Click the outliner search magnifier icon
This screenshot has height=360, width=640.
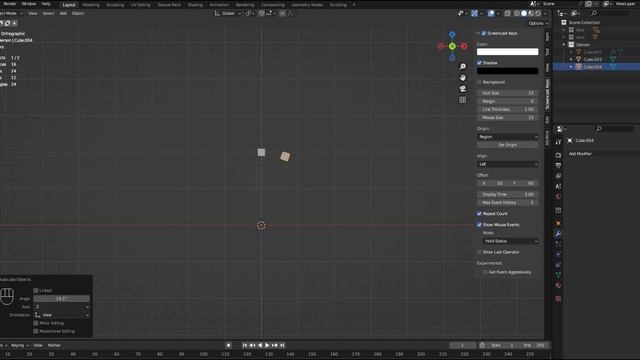[594, 13]
